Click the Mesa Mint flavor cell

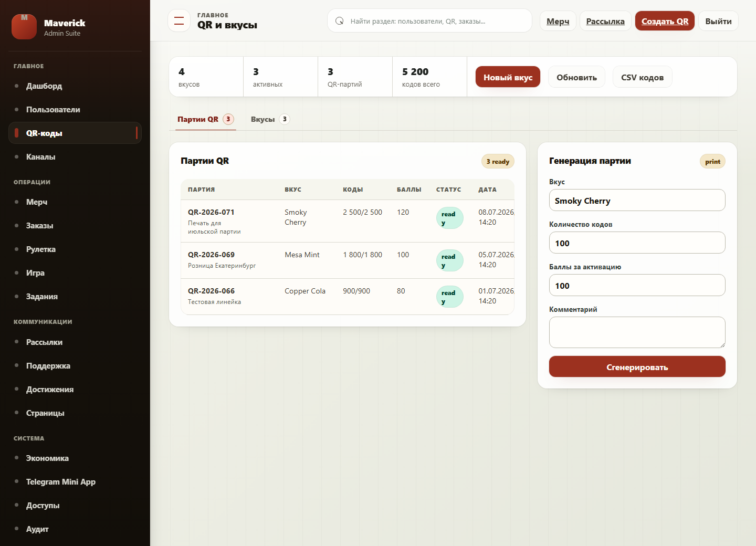[302, 255]
